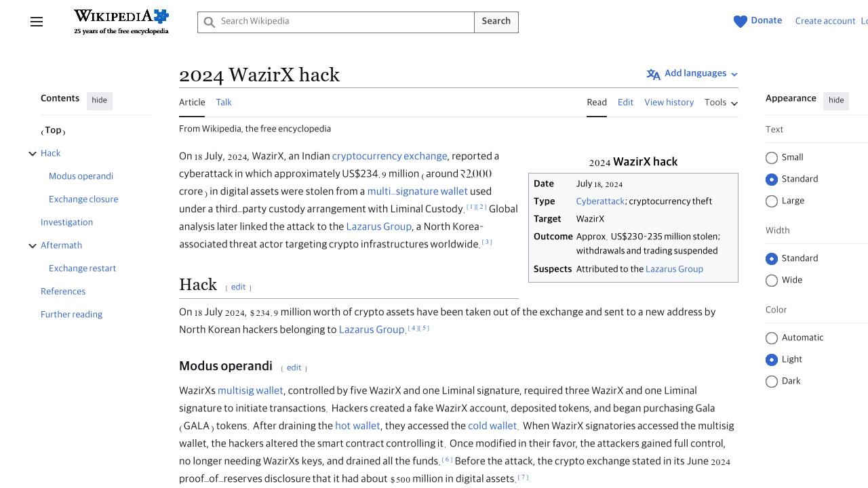Open the hamburger main menu

[x=37, y=22]
